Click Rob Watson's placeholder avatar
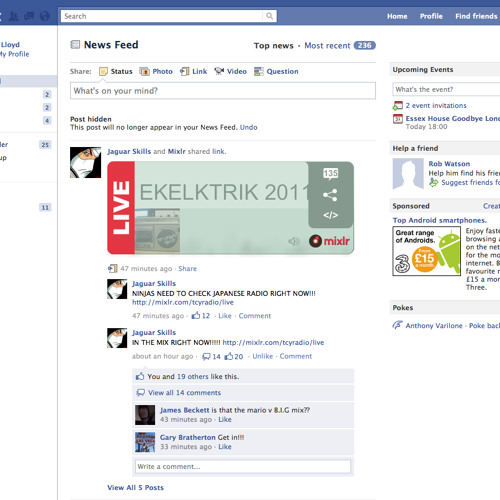 coord(408,174)
